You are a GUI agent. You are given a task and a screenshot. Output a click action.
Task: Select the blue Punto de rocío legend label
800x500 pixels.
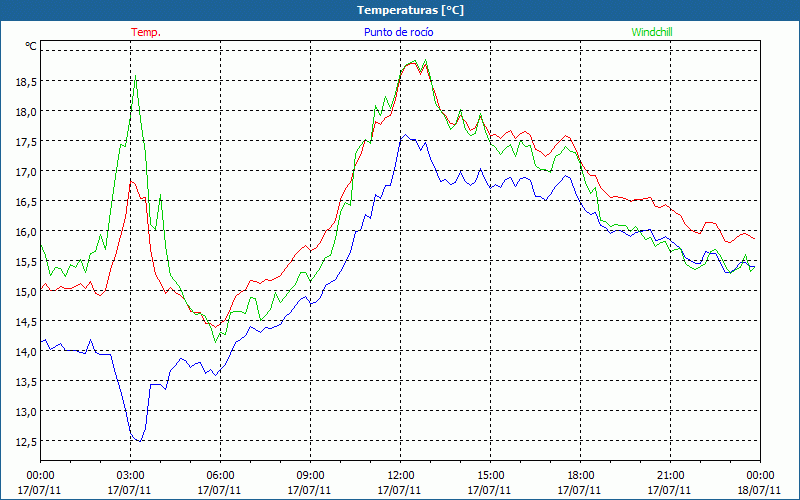398,32
